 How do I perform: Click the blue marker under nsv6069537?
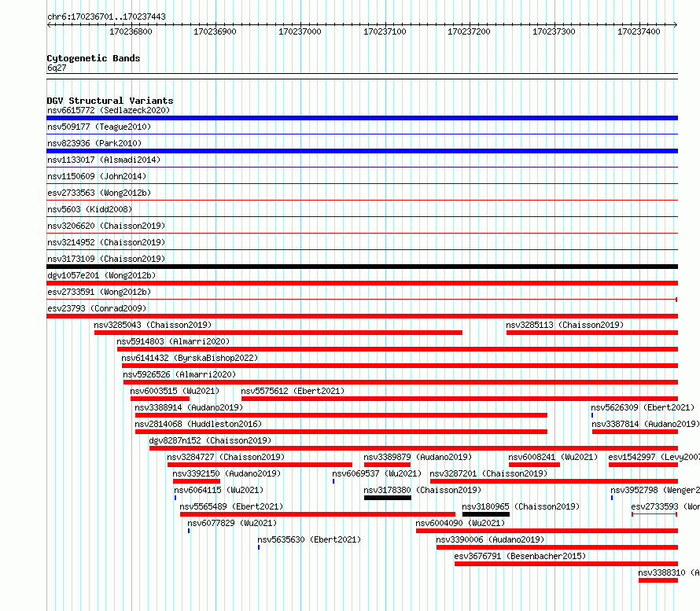click(x=333, y=481)
